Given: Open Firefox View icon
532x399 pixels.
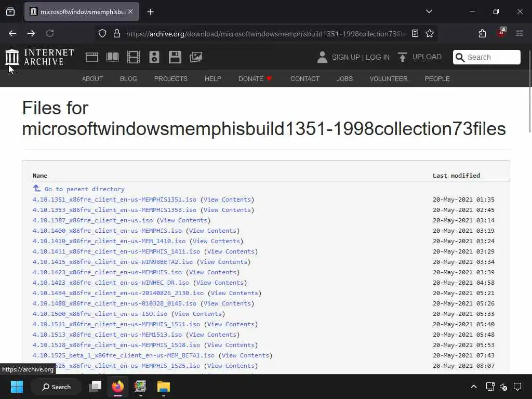Looking at the screenshot, I should pos(10,11).
